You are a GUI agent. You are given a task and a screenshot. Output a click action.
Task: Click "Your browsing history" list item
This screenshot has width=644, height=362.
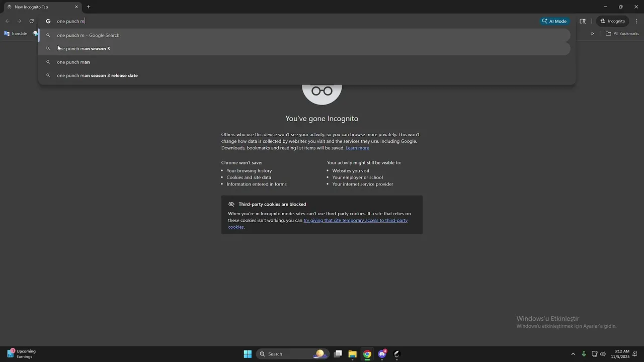[249, 170]
